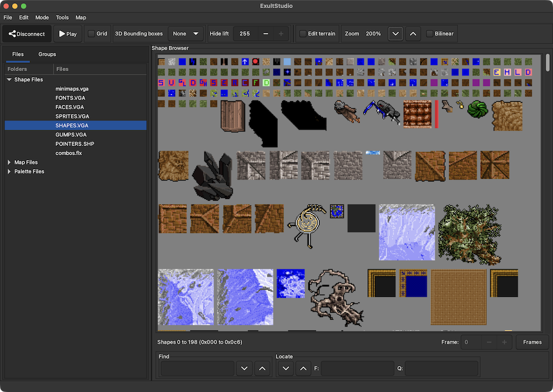Screen dimensions: 553x392
Task: Select POINTERS.SHP file
Action: tap(75, 144)
